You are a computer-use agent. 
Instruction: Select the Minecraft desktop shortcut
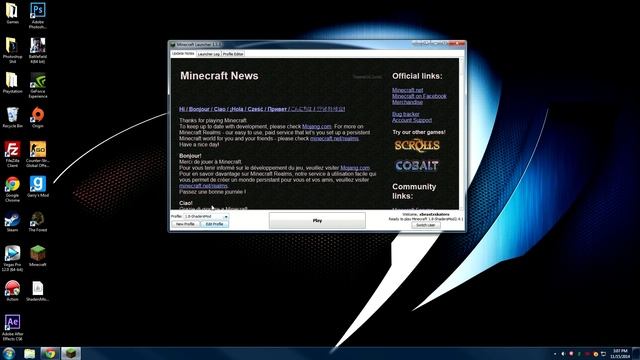pos(38,256)
